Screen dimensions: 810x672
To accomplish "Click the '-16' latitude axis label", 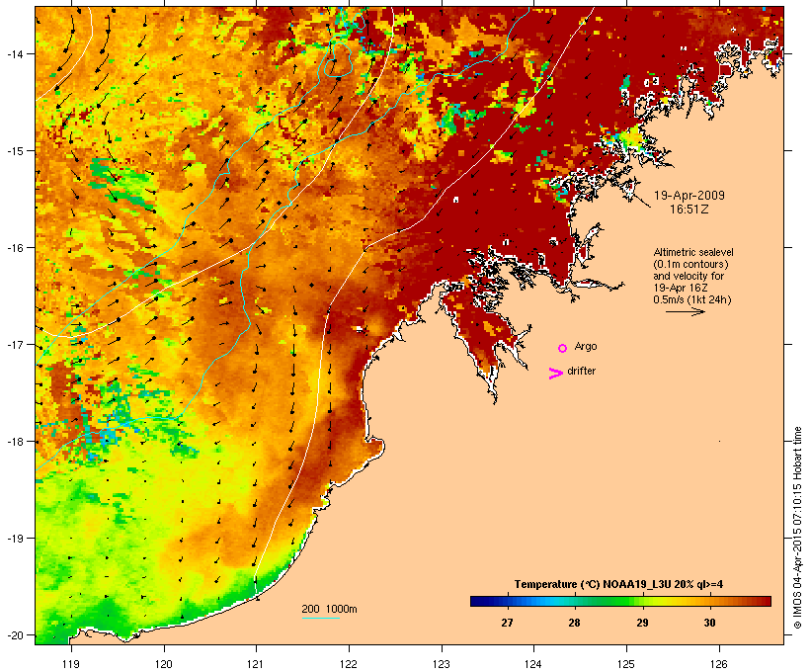I will click(14, 248).
